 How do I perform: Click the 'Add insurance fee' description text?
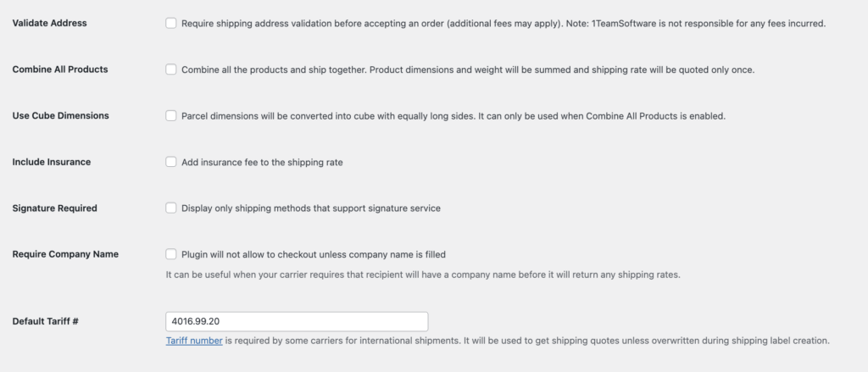click(x=261, y=162)
